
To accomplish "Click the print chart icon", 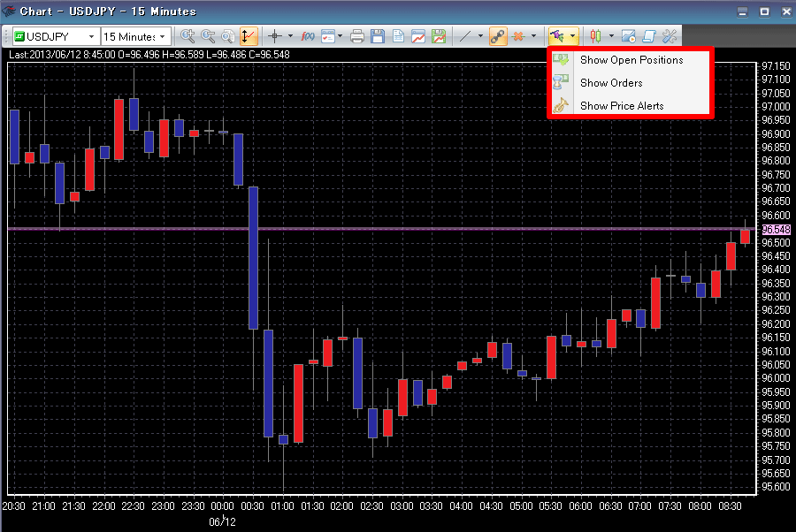I will click(357, 36).
